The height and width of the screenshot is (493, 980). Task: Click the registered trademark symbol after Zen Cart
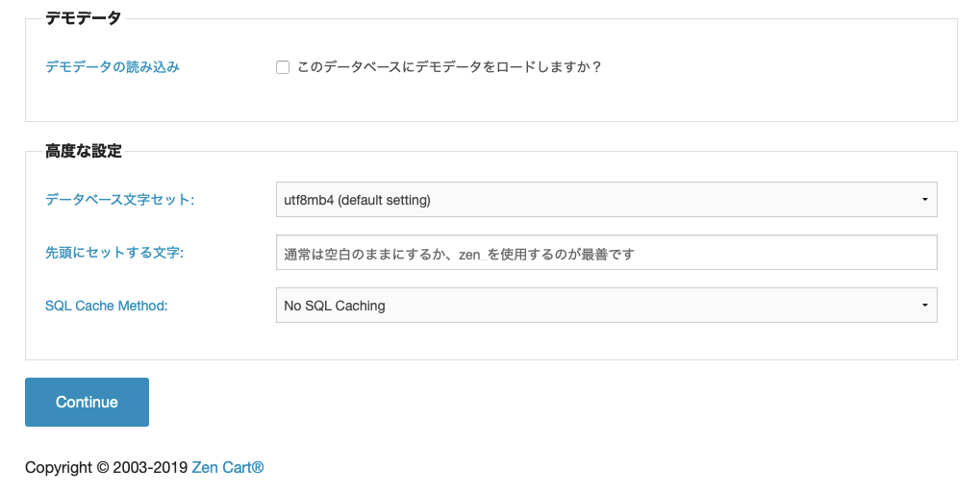(x=258, y=467)
